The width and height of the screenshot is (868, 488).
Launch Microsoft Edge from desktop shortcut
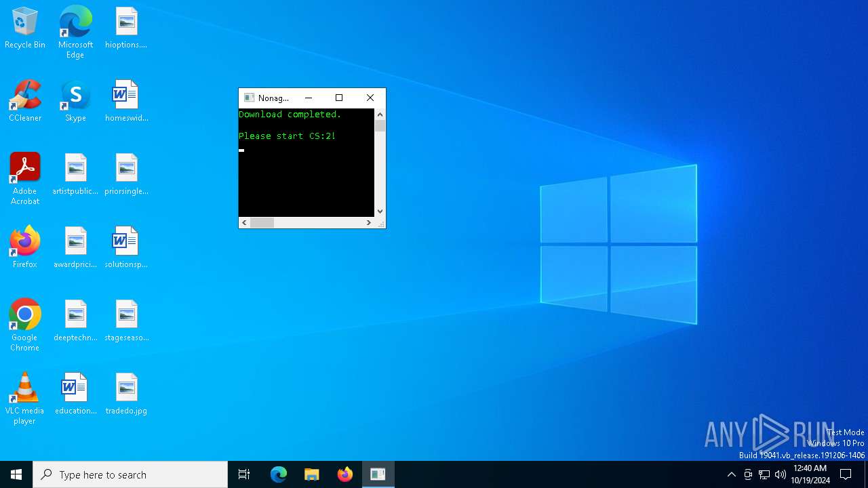(75, 32)
